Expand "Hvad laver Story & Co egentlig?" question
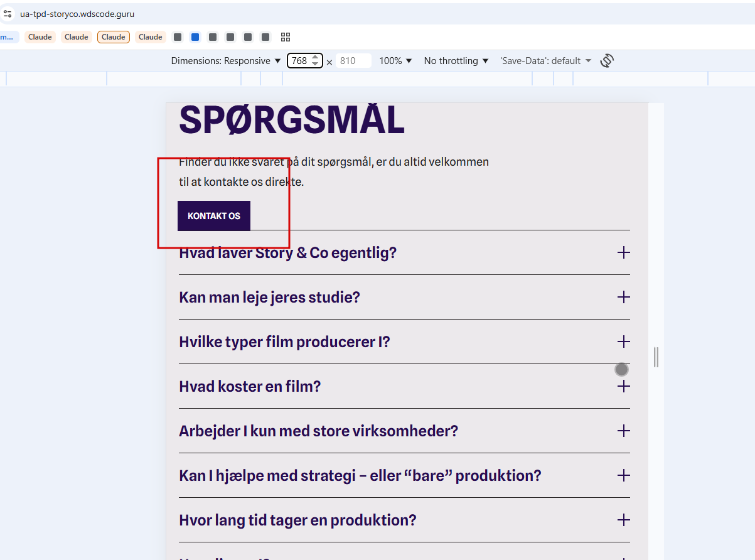The image size is (755, 560). (404, 252)
